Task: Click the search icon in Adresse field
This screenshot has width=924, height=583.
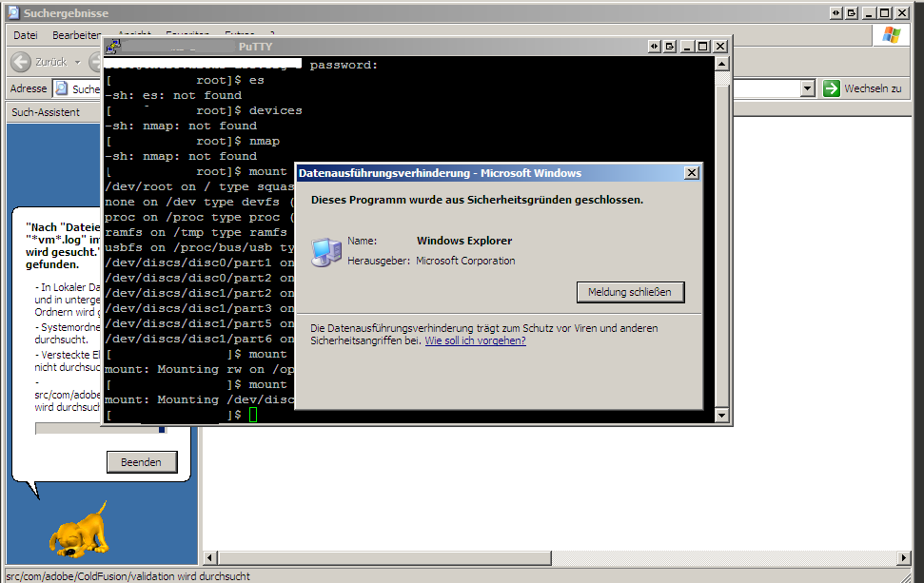Action: pyautogui.click(x=61, y=88)
